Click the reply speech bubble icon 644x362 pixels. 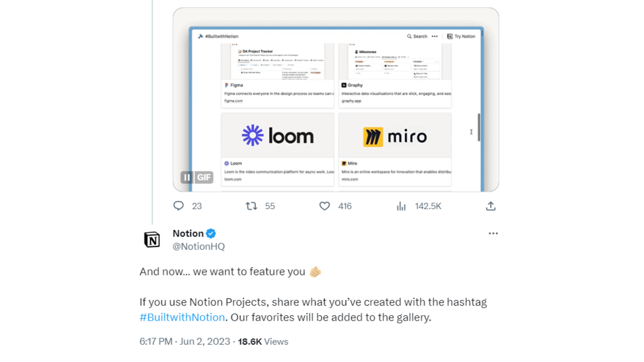click(178, 206)
